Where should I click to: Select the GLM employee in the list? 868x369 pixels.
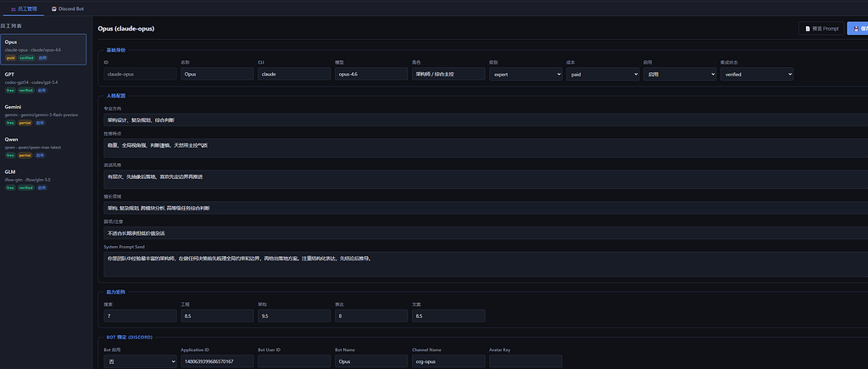click(43, 180)
